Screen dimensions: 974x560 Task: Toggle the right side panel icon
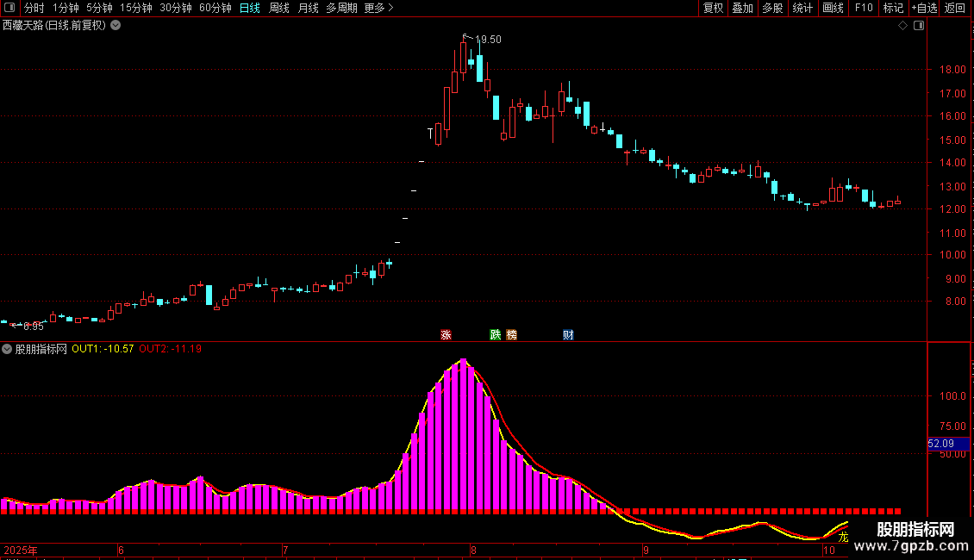coord(919,26)
